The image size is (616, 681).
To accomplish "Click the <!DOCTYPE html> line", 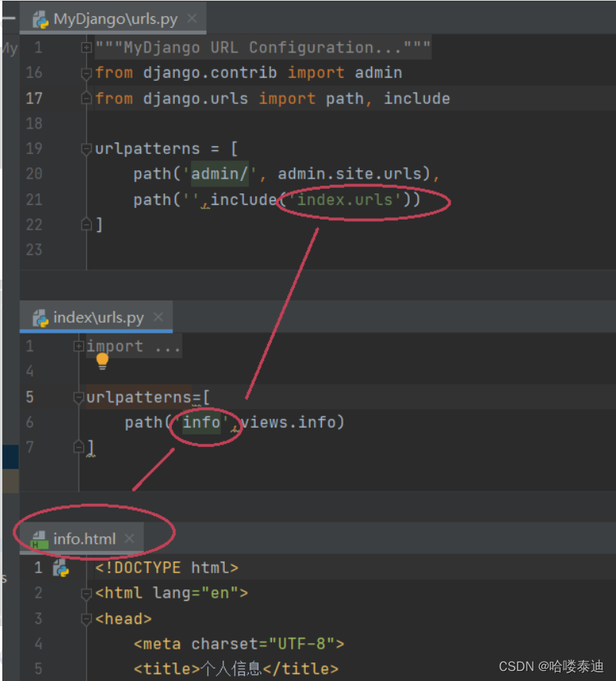I will click(x=166, y=568).
